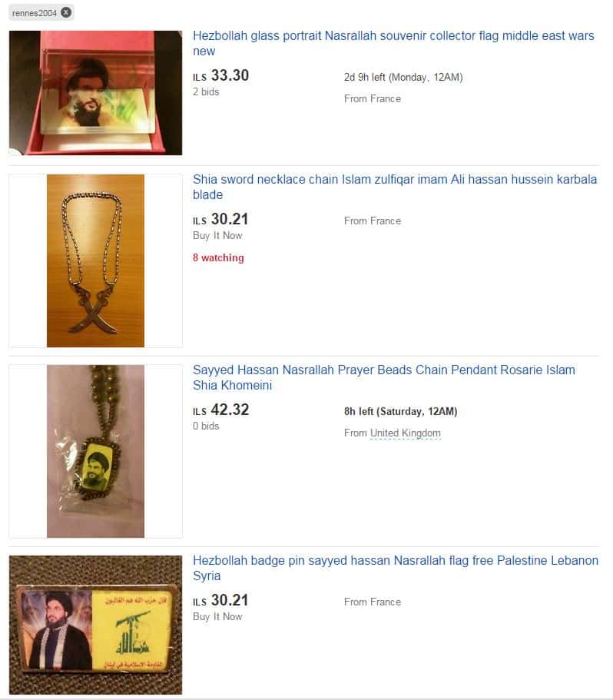Screen dimensions: 613x700
Task: View the yellow flag badge pin thumbnail
Action: coord(95,625)
